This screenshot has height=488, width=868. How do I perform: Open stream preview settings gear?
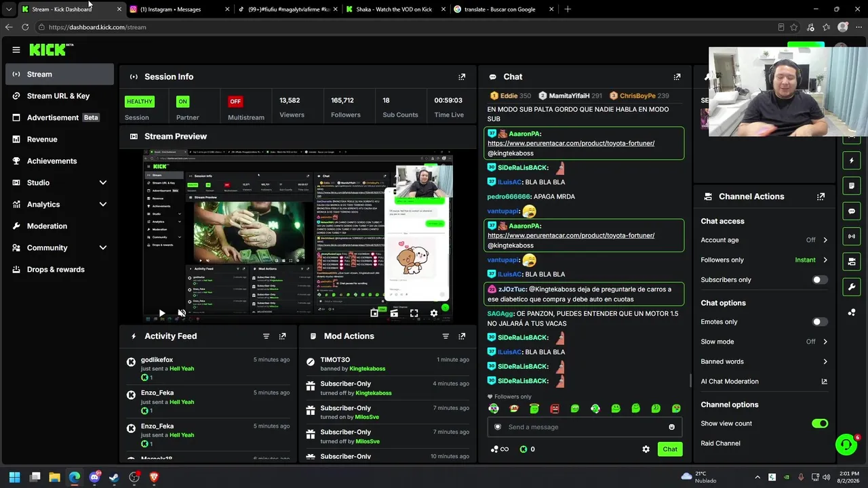[434, 313]
